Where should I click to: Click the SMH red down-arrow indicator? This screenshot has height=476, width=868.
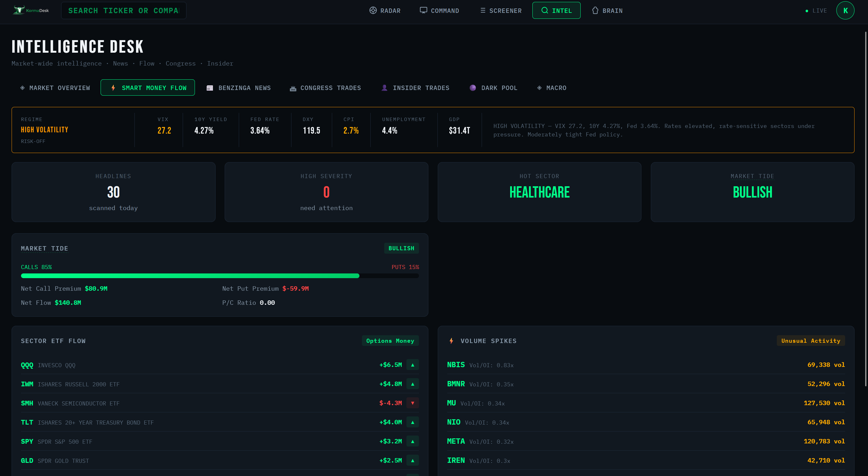(412, 403)
